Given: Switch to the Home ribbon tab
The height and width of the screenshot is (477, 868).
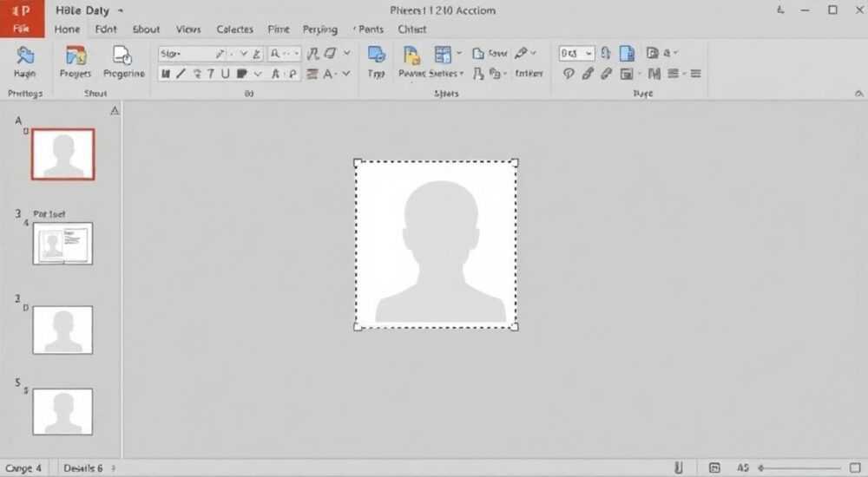Looking at the screenshot, I should click(67, 29).
